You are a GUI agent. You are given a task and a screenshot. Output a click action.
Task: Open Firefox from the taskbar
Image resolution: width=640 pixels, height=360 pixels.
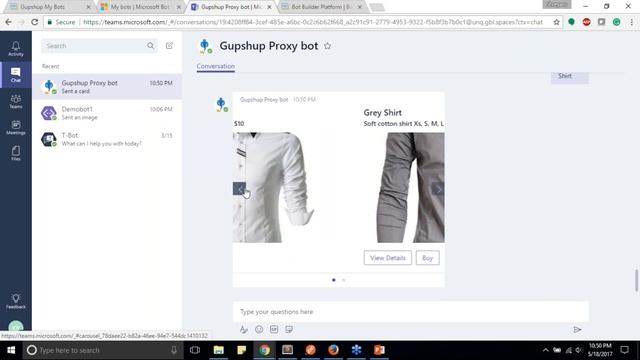(x=333, y=350)
